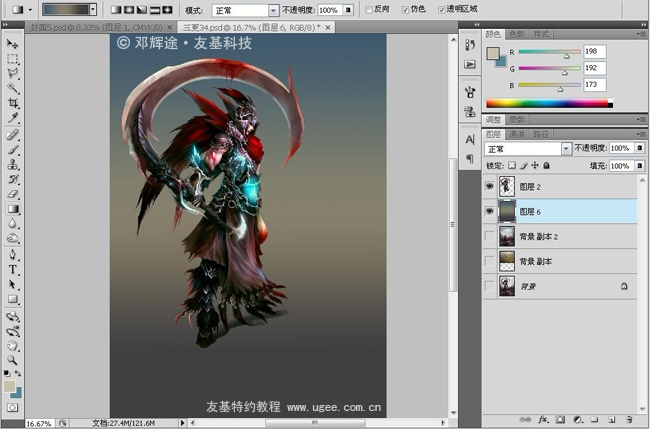Select the Clone Stamp tool

(x=12, y=165)
